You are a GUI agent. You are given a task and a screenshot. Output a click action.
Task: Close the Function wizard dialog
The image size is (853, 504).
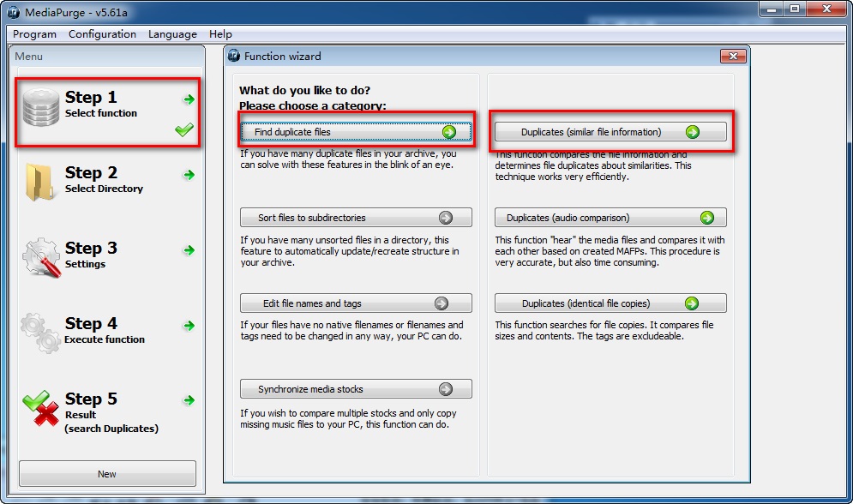point(733,56)
